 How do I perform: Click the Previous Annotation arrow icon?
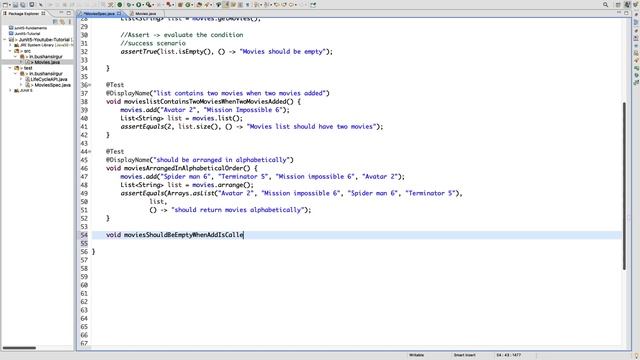267,5
